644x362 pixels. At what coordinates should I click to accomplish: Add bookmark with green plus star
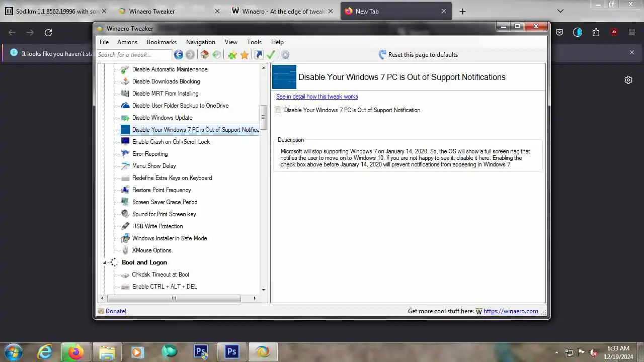(232, 55)
